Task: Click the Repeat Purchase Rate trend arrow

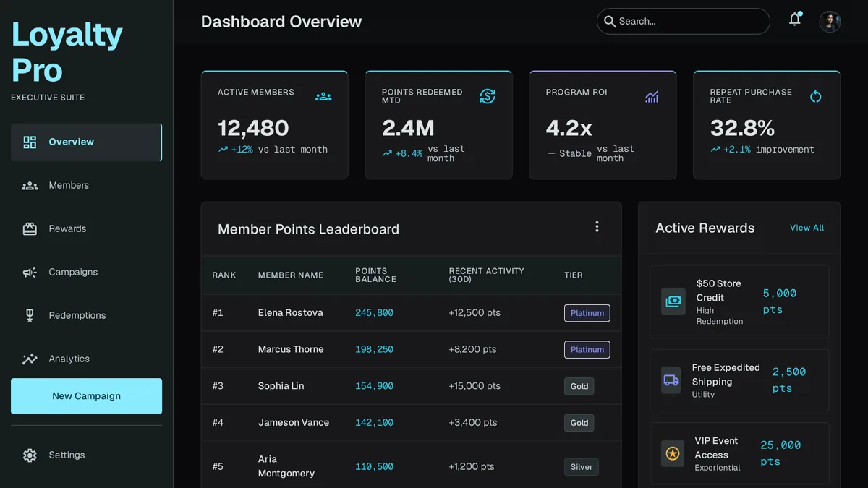Action: [x=715, y=150]
